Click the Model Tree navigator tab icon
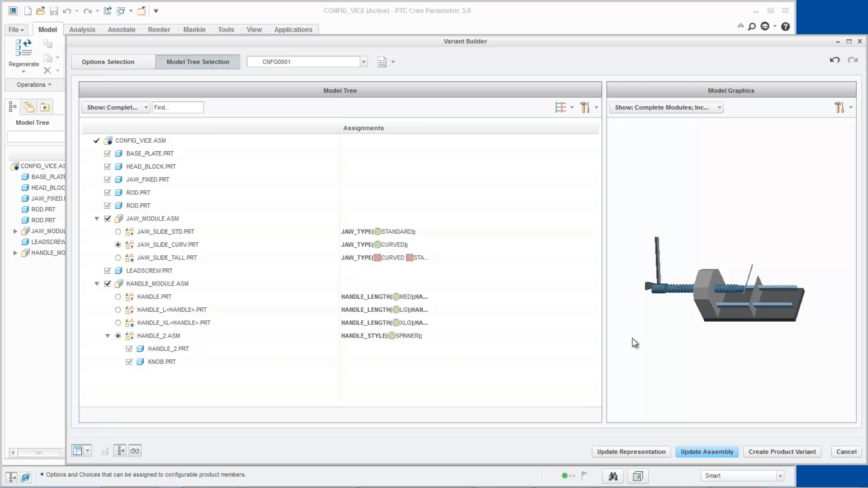The image size is (868, 488). click(13, 107)
